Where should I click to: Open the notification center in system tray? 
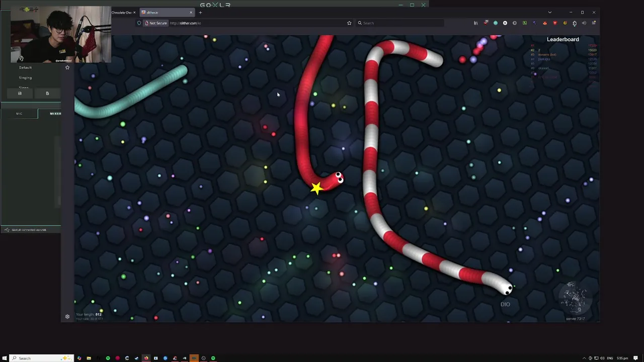636,358
